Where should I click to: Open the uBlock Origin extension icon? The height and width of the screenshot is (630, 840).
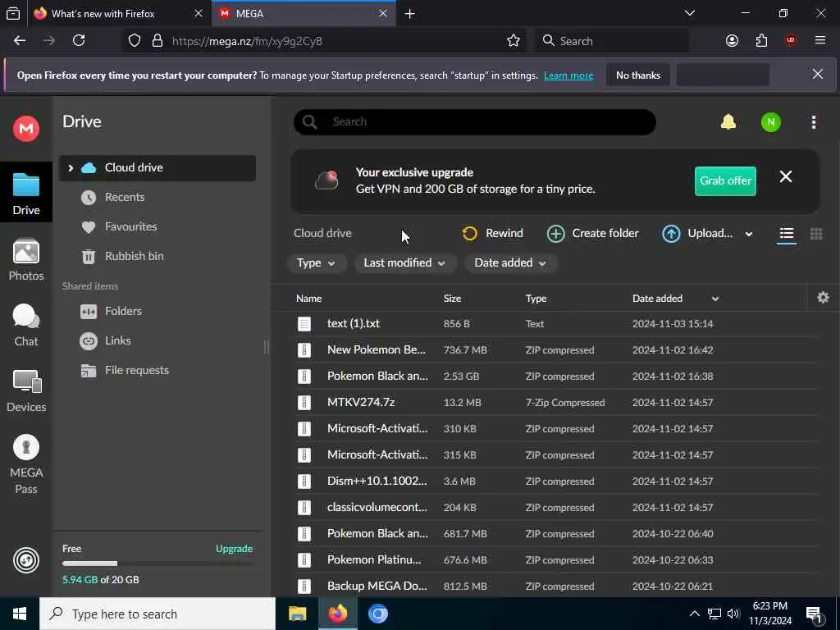tap(790, 40)
